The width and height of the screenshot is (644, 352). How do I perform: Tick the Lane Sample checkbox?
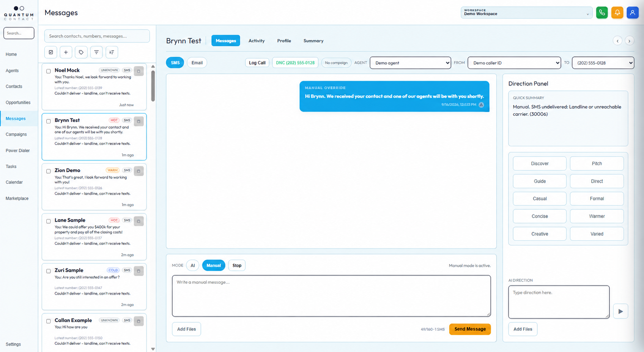(49, 221)
